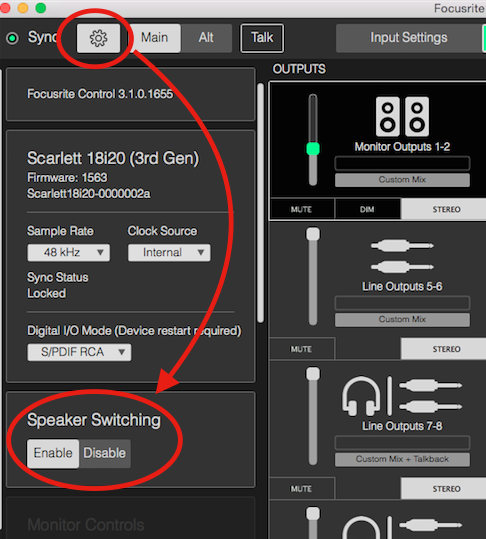
Task: Click the Focusrite Control 3.1.0.1655 version text
Action: click(100, 94)
